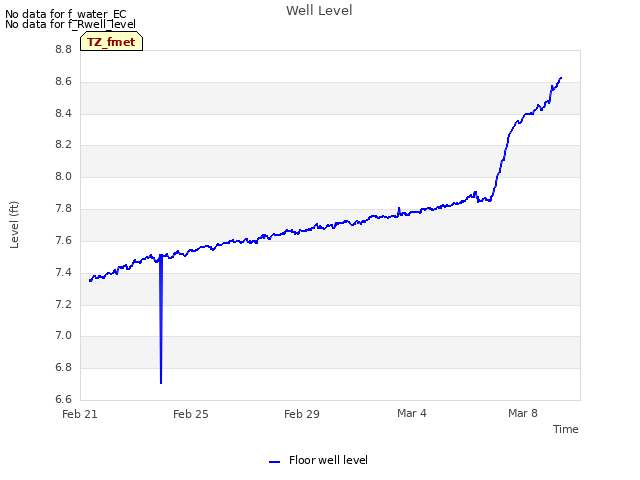The image size is (640, 480).
Task: Click the 'No data for f_Rwell_level' message
Action: 70,24
